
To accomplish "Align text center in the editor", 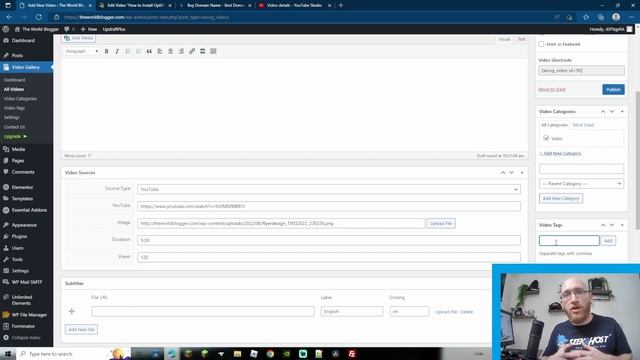I will (x=170, y=51).
